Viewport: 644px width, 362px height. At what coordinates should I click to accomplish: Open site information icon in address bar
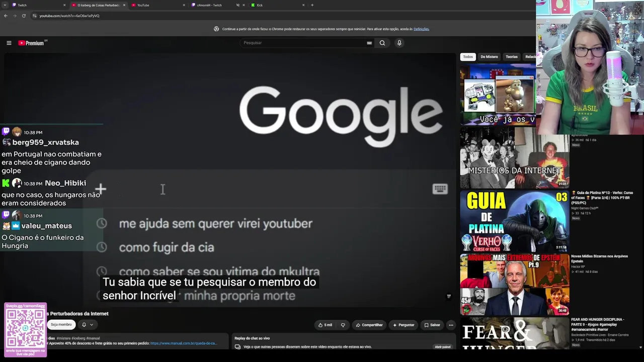(x=34, y=16)
